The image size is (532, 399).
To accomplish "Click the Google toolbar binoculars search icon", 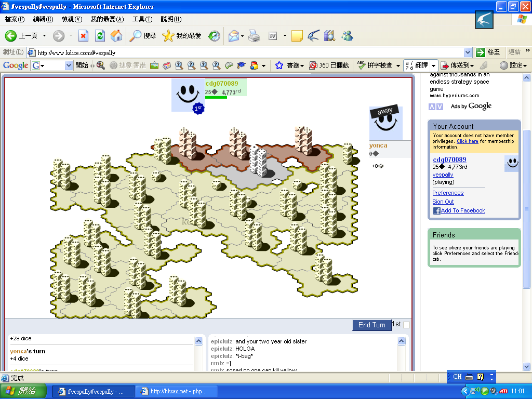I will point(101,65).
